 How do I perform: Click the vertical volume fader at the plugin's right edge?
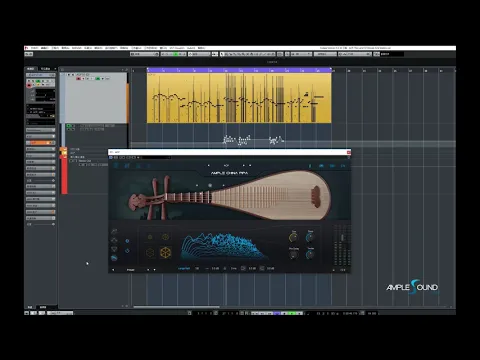(342, 238)
